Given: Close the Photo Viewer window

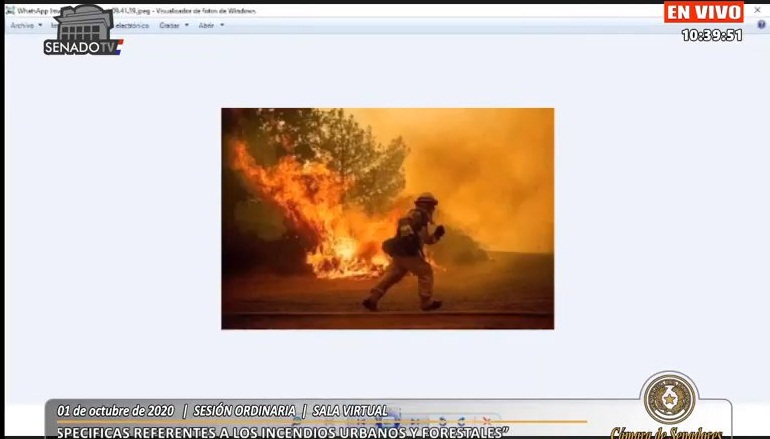Looking at the screenshot, I should coord(757,10).
